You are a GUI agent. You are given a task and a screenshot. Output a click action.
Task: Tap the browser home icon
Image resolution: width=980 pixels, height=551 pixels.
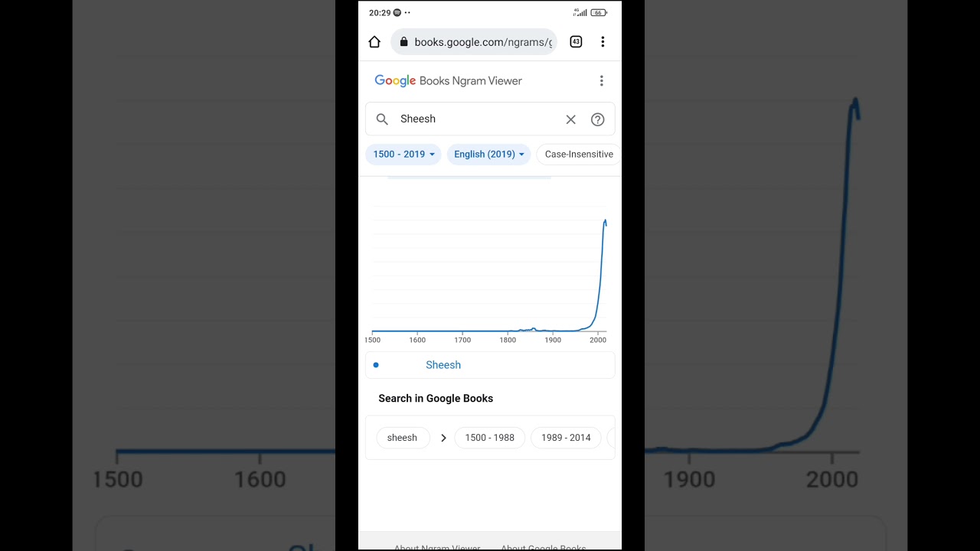[x=374, y=42]
